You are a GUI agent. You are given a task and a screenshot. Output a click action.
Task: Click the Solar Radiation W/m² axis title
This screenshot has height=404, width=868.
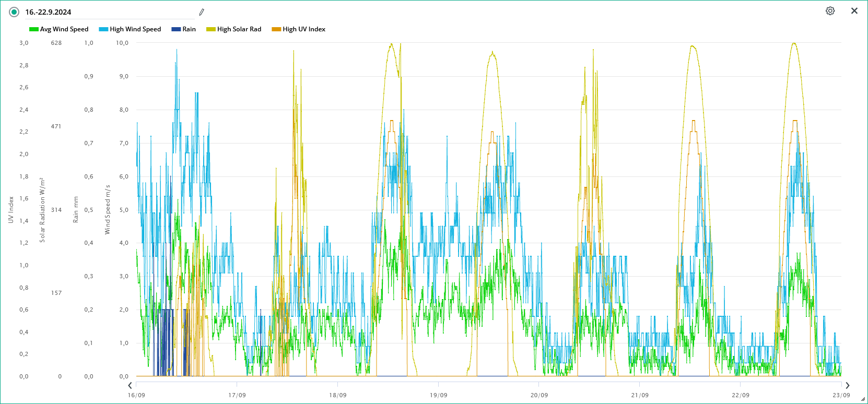(42, 210)
